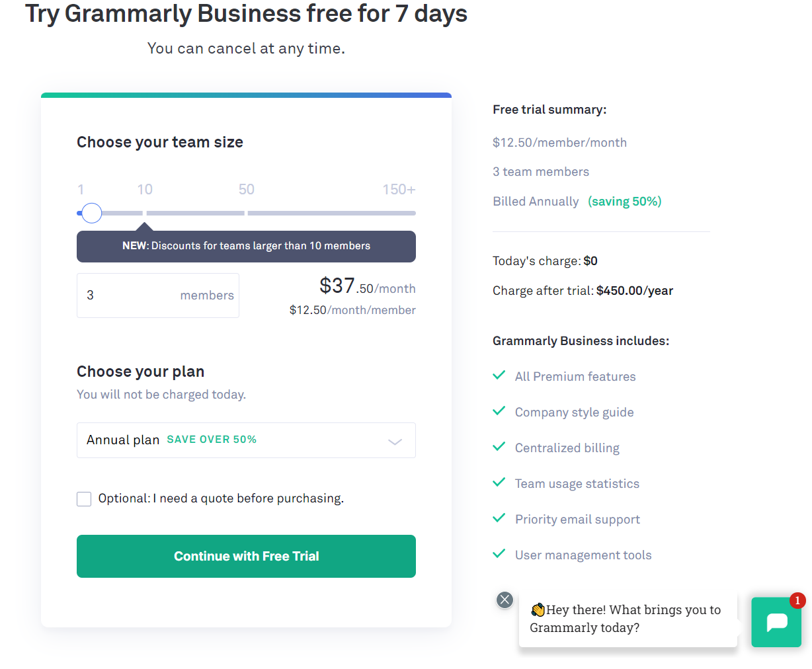Viewport: 812px width, 669px height.
Task: Open the Grammarly chat widget icon
Action: click(776, 622)
